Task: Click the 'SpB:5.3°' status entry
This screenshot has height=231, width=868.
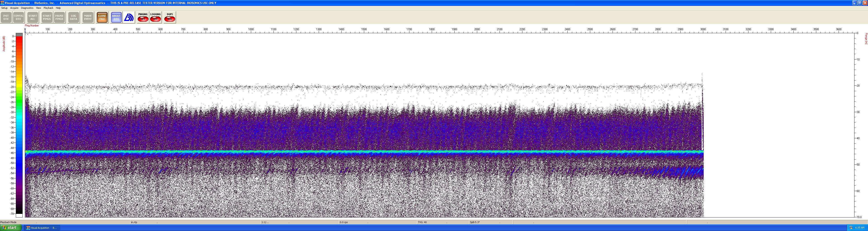Action: coord(475,222)
